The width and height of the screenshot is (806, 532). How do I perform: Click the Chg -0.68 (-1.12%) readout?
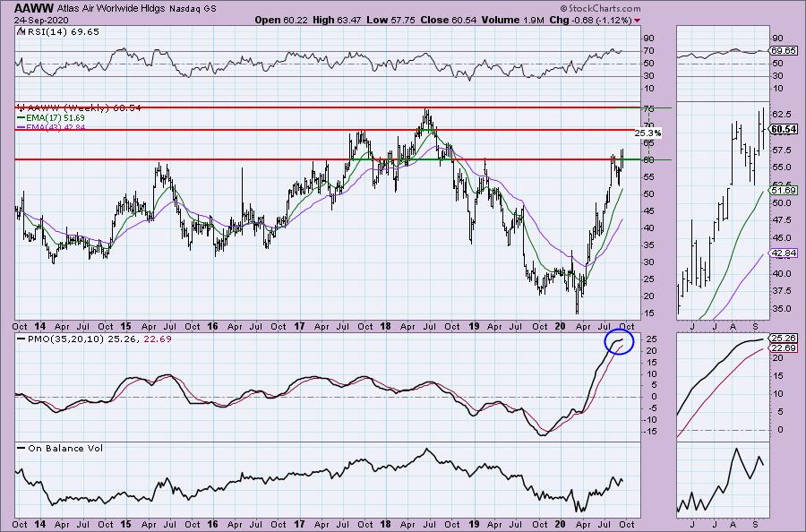pyautogui.click(x=591, y=20)
